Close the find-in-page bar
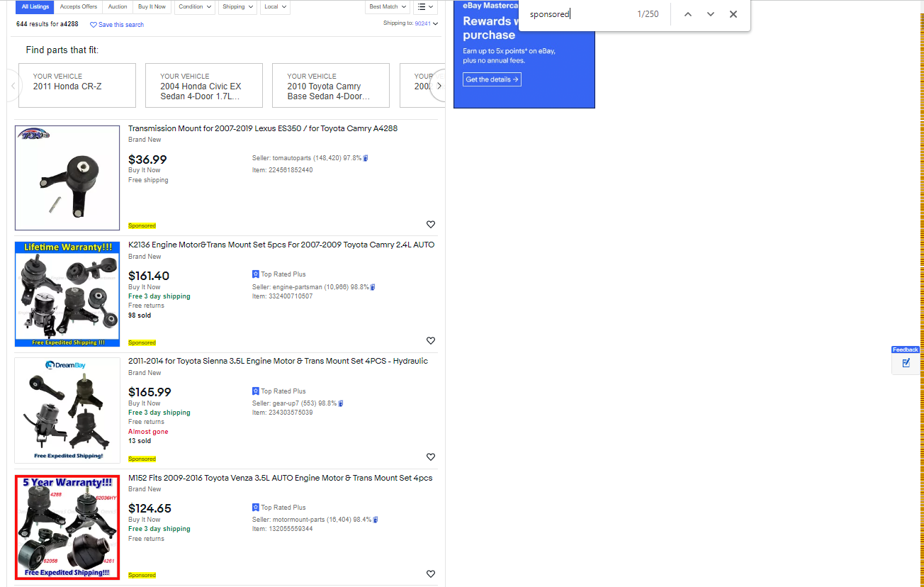Viewport: 924px width, 587px height. point(733,14)
